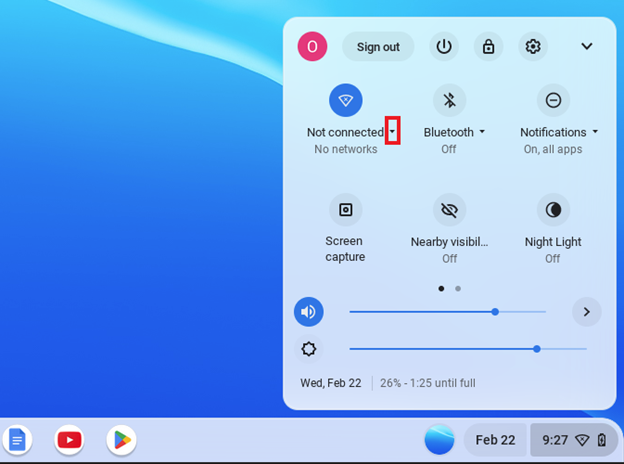Click the power button icon
Image resolution: width=624 pixels, height=464 pixels.
point(444,47)
